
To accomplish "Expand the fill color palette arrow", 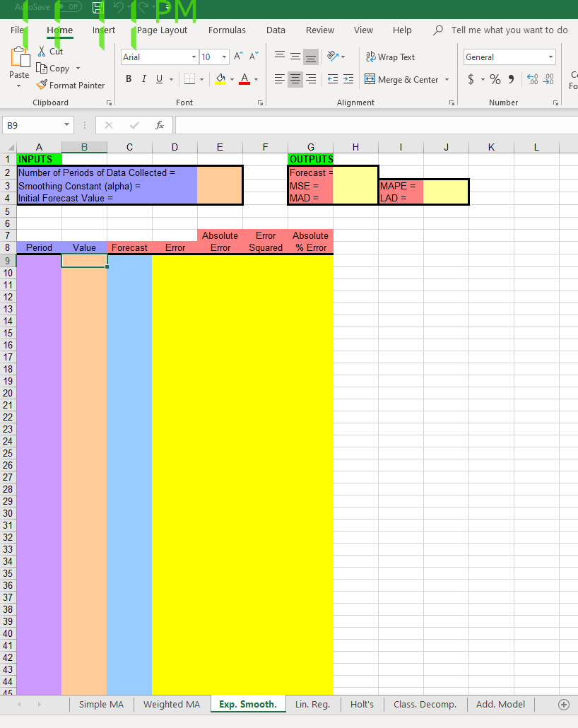I will point(232,79).
